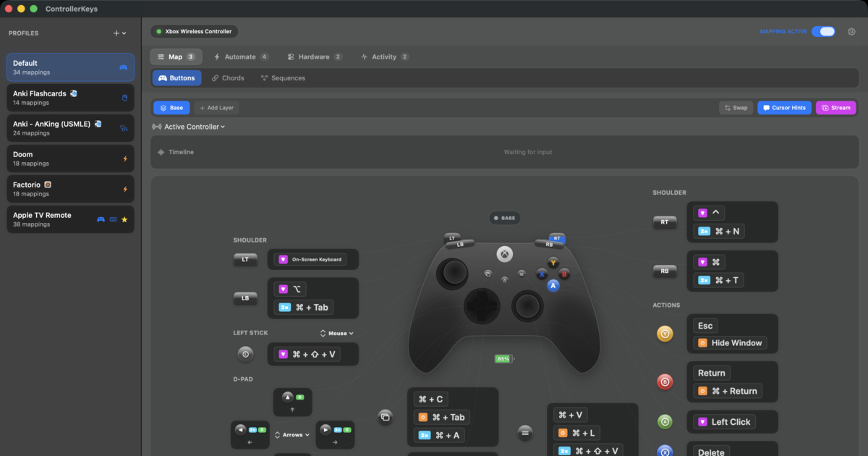
Task: Click the red B action button icon
Action: click(x=665, y=381)
